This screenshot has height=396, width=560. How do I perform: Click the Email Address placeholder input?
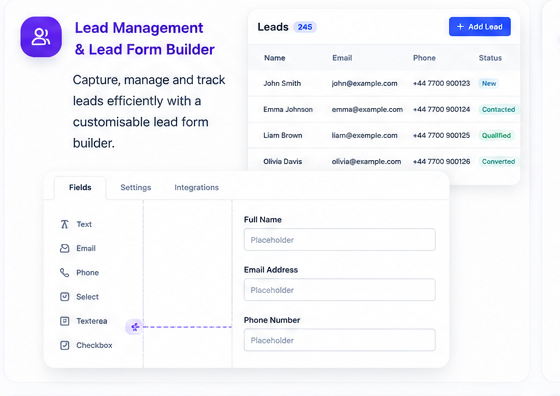(x=340, y=290)
